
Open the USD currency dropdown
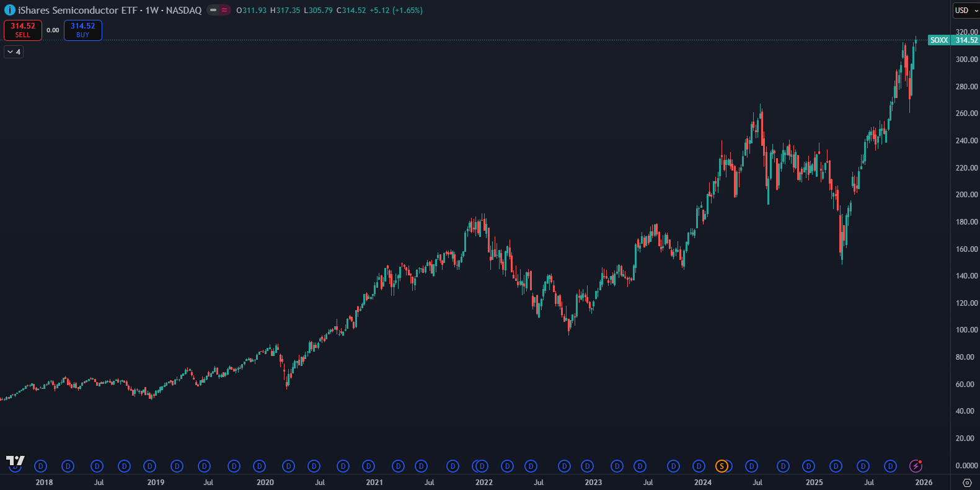[965, 10]
